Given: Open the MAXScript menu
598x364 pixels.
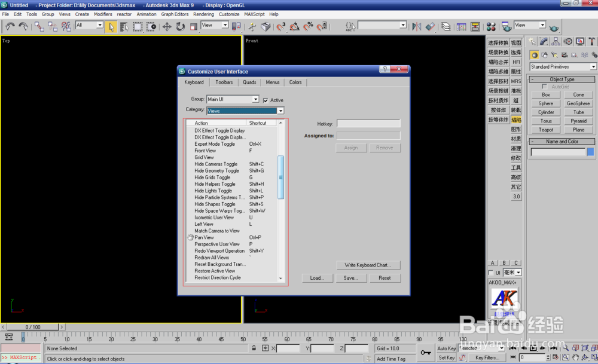Looking at the screenshot, I should pyautogui.click(x=254, y=14).
